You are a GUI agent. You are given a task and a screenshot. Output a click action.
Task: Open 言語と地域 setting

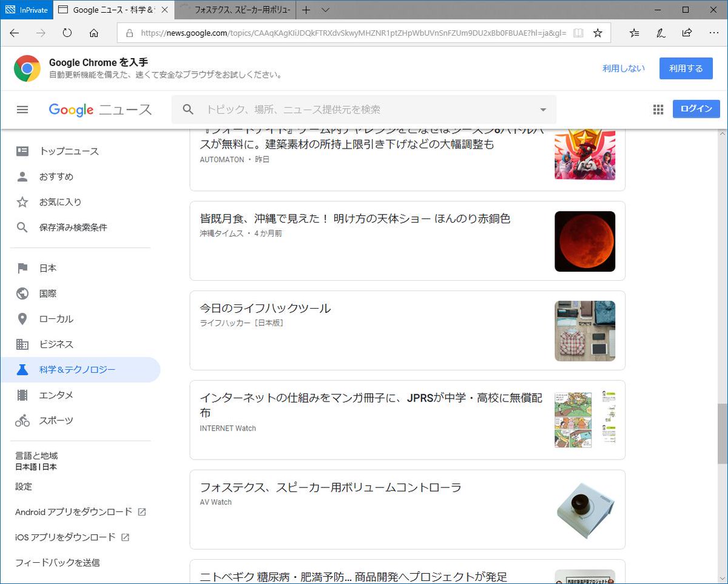click(x=36, y=461)
